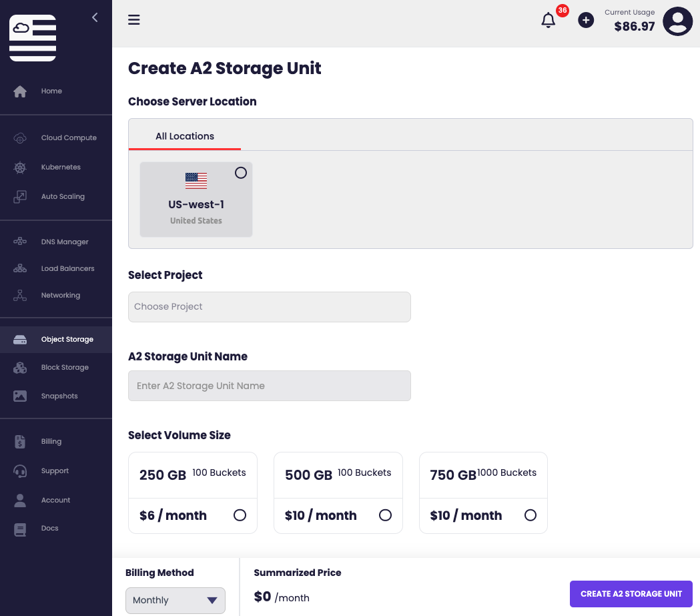Switch to the All Locations tab
The image size is (700, 616).
pyautogui.click(x=185, y=136)
